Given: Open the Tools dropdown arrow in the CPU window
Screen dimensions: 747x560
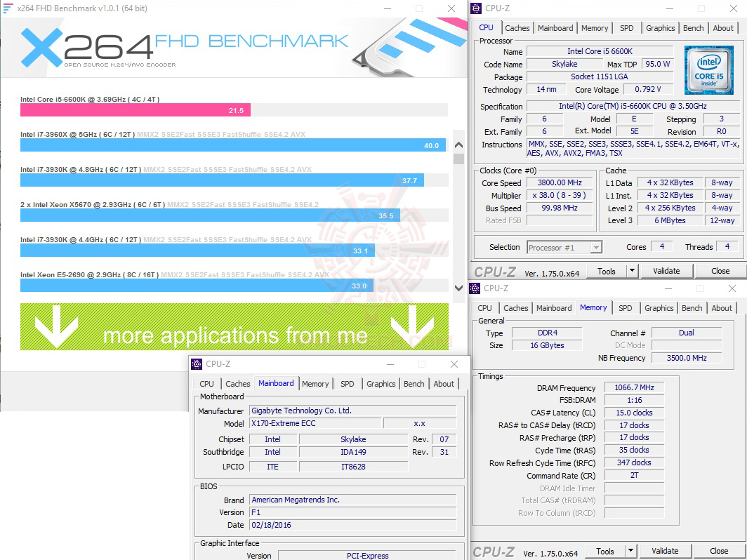Looking at the screenshot, I should [632, 271].
